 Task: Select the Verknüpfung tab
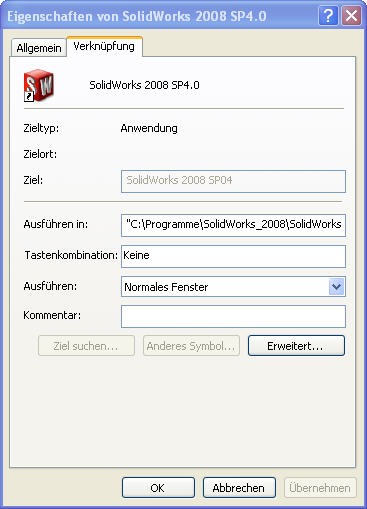pyautogui.click(x=105, y=46)
